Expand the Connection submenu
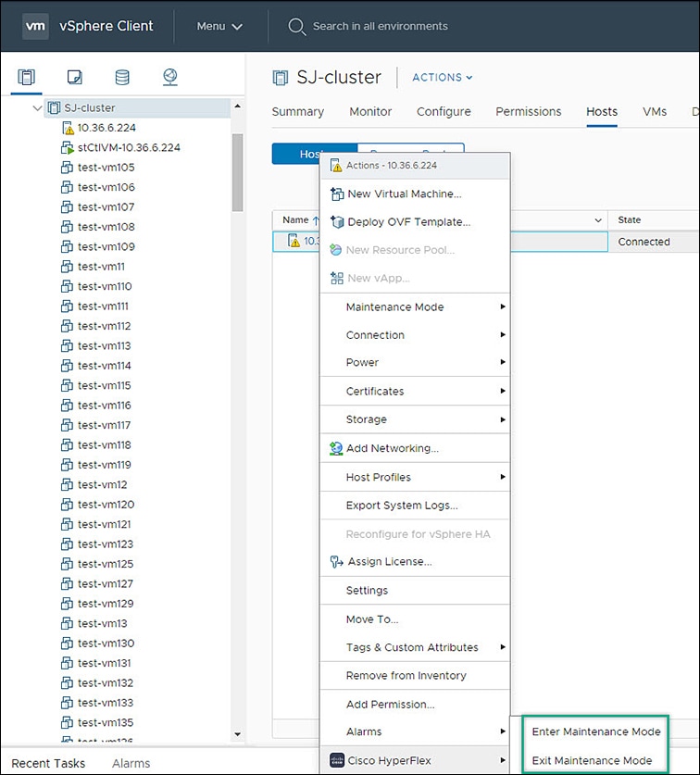The image size is (700, 775). tap(415, 335)
